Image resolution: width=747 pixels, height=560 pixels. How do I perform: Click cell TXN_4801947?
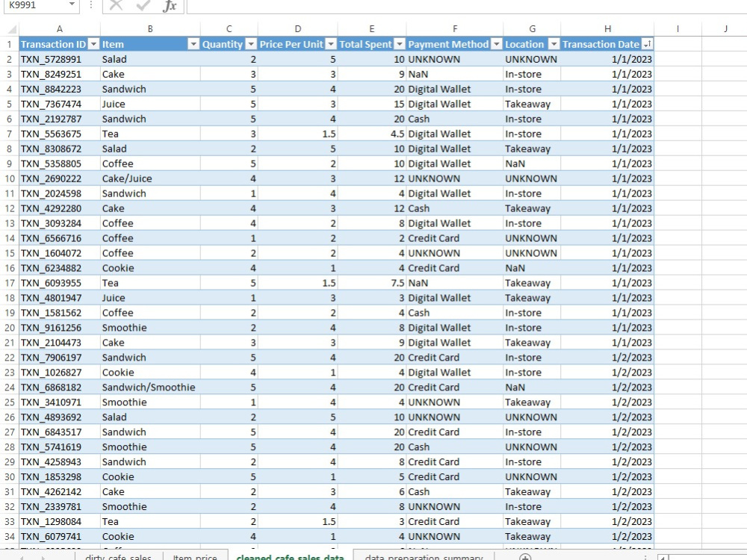point(60,298)
